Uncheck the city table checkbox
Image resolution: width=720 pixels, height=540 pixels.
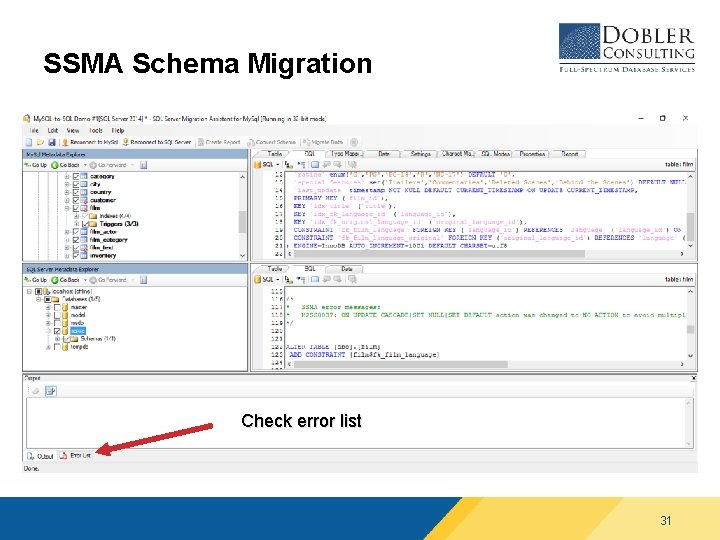(x=76, y=184)
